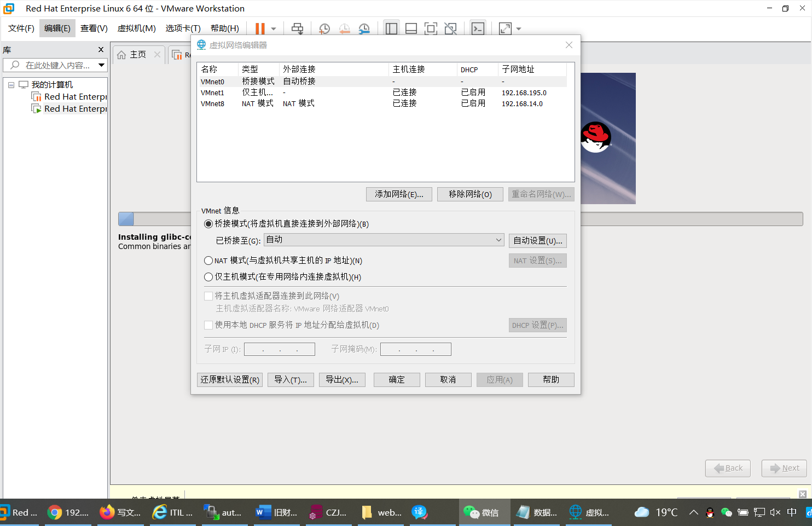This screenshot has height=526, width=812.
Task: Click the 帮助 button in dialog
Action: pos(551,380)
